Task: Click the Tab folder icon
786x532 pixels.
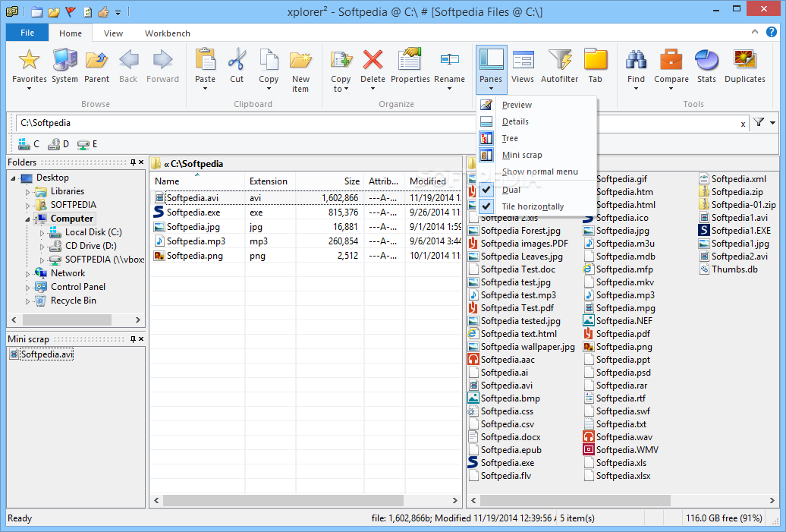Action: point(595,60)
